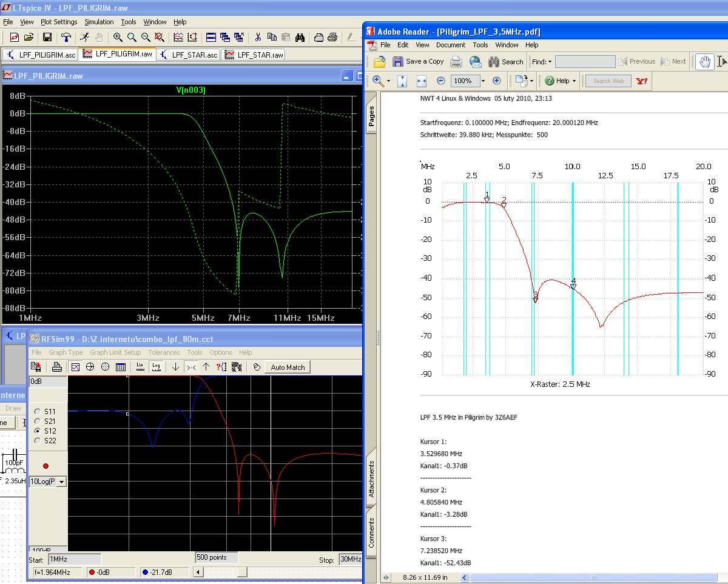Expand the 10Log(P) scale dropdown
The height and width of the screenshot is (584, 728).
point(61,482)
